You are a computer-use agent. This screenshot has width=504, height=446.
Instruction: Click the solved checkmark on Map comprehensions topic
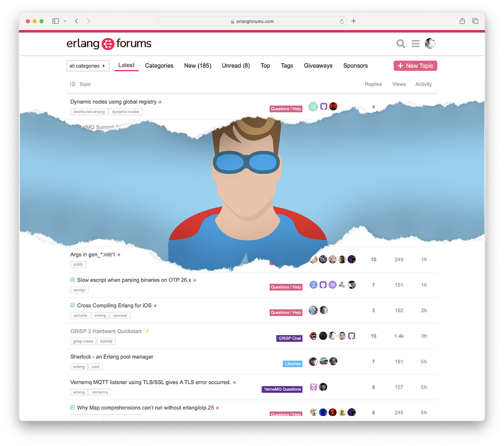pyautogui.click(x=71, y=408)
